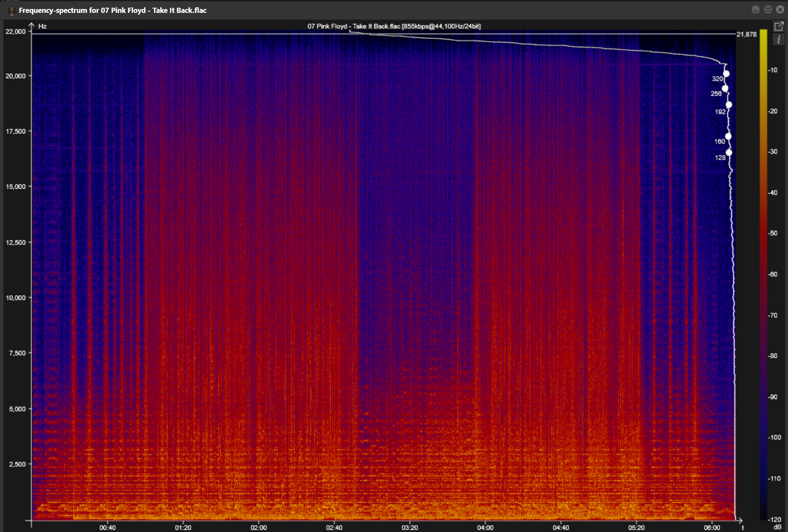Image resolution: width=788 pixels, height=532 pixels.
Task: Select the 192 kbps cutoff marker
Action: click(x=729, y=105)
